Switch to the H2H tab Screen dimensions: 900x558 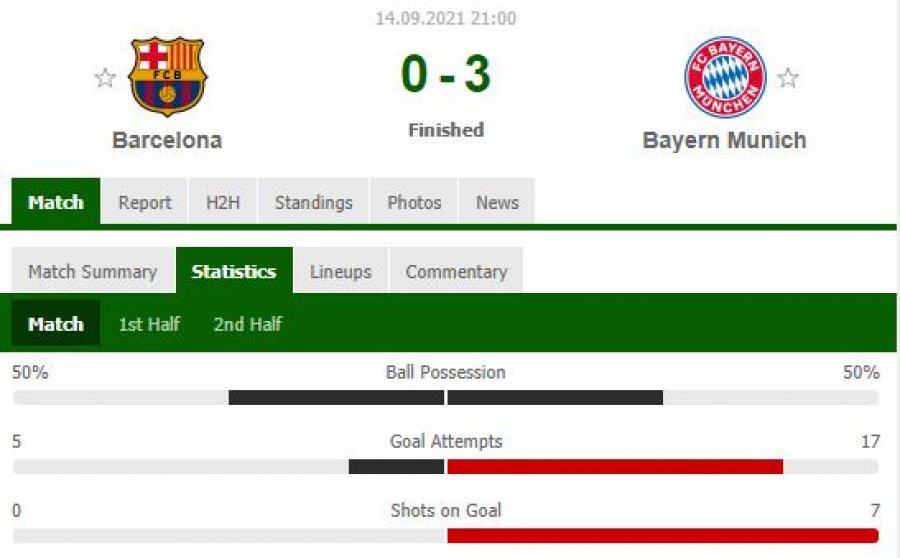(x=223, y=202)
